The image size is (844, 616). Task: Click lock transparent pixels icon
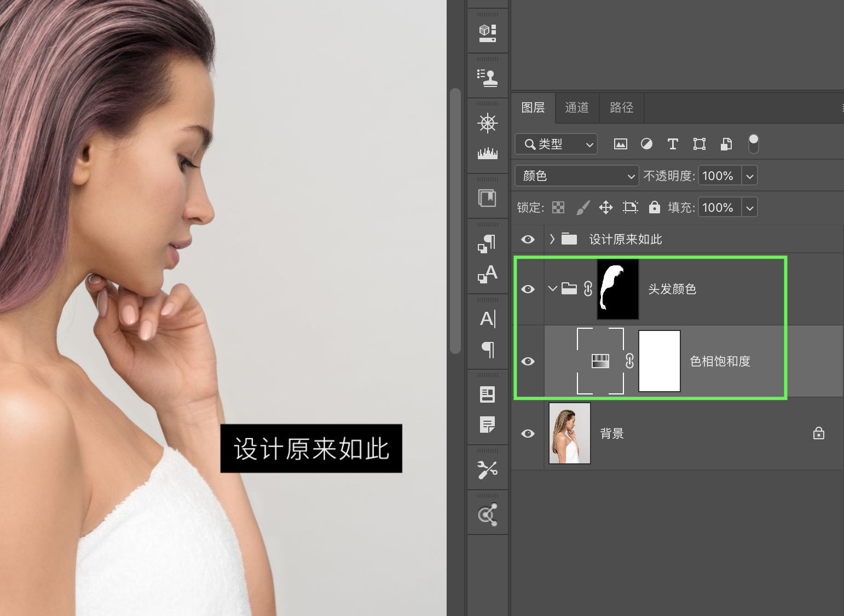tap(558, 207)
